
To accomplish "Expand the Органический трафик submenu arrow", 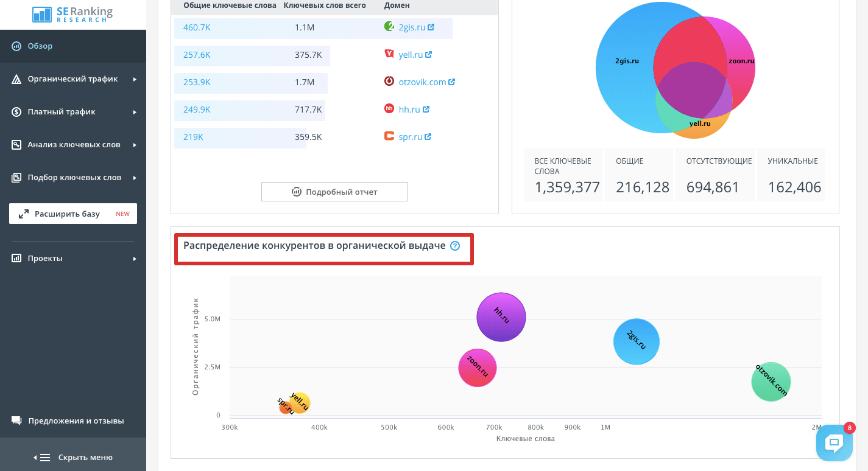I will point(135,79).
